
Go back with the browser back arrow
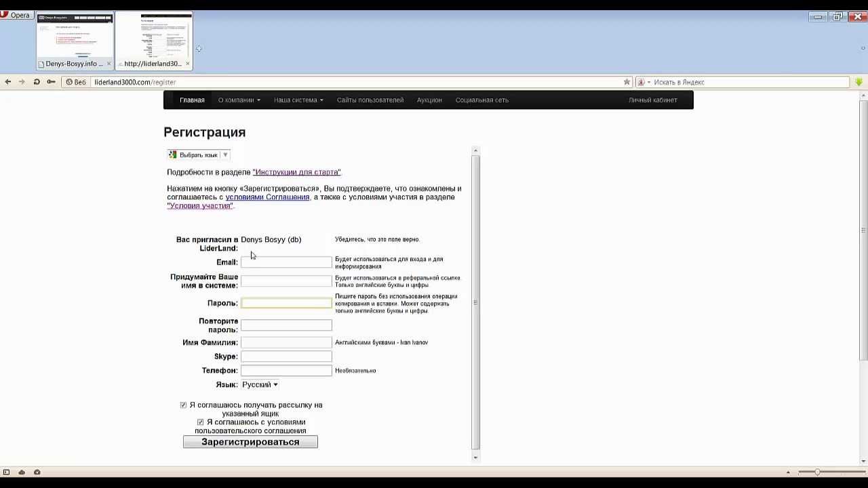(8, 82)
